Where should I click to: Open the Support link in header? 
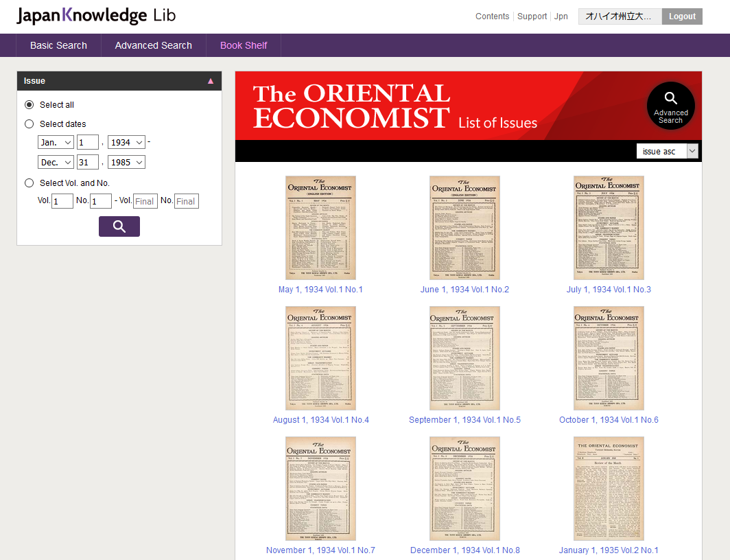coord(532,16)
